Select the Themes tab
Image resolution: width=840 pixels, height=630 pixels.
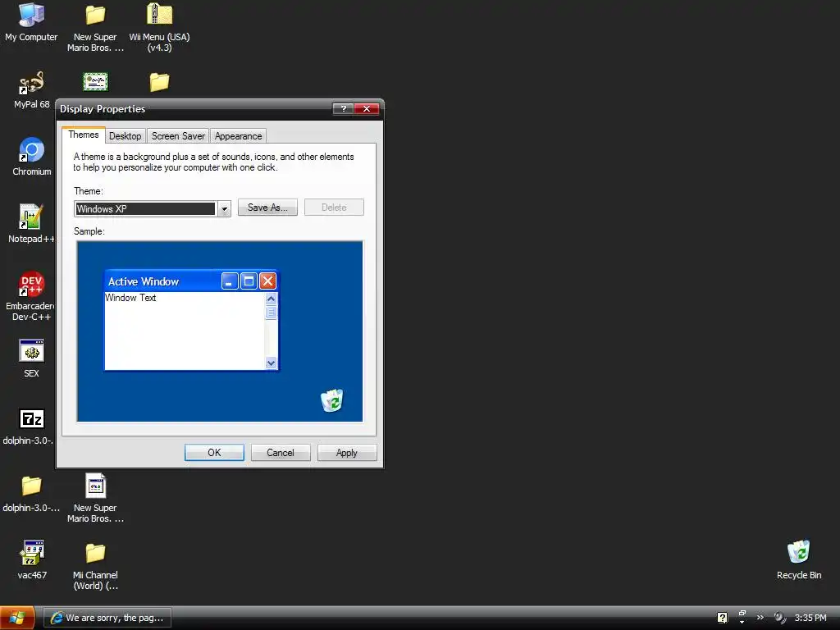[84, 135]
